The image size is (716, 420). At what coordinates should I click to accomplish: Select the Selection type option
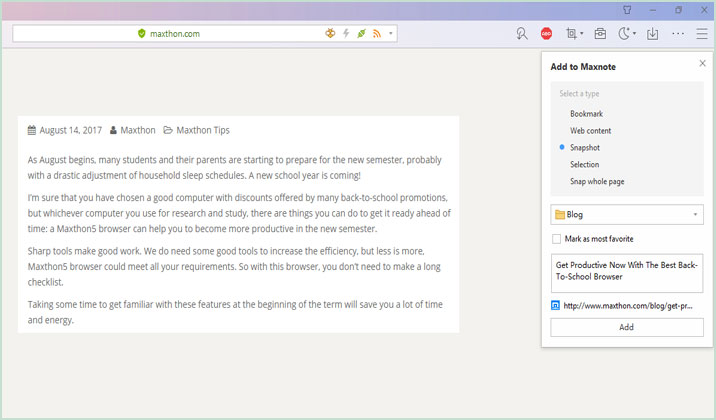[x=584, y=164]
